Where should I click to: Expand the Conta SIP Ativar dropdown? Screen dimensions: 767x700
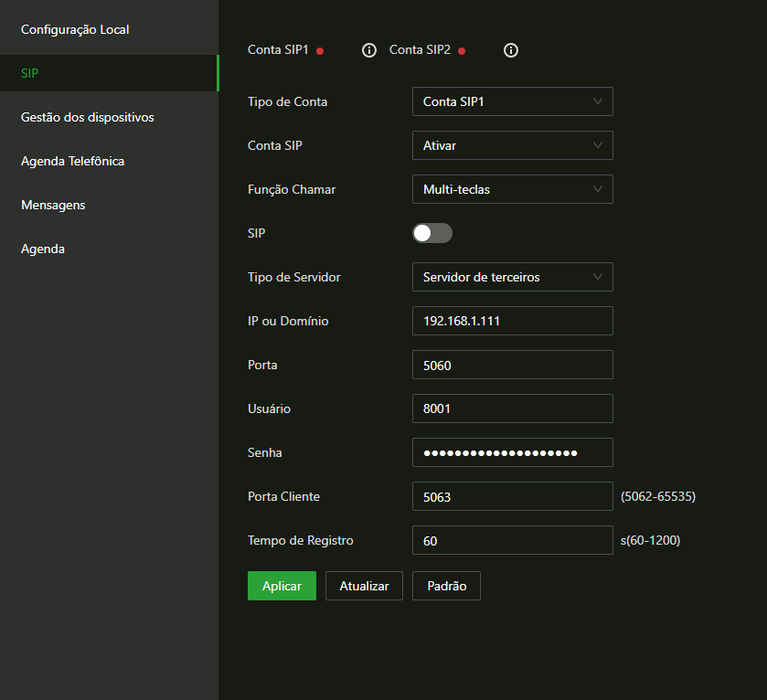[x=513, y=145]
